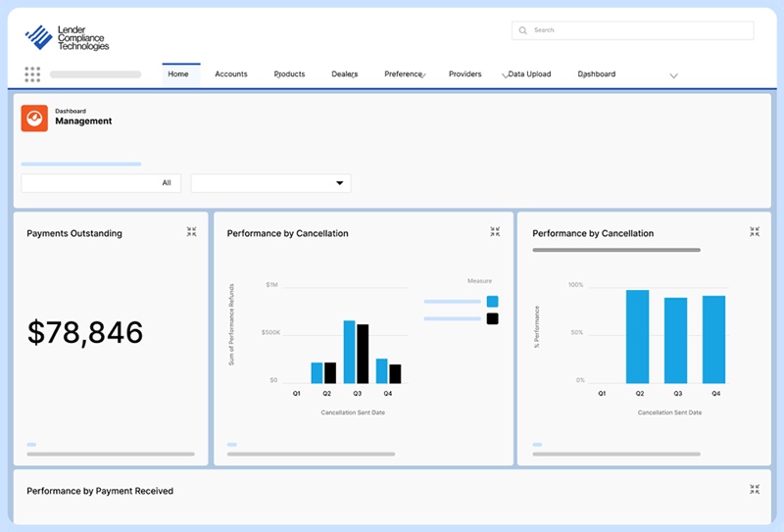
Task: Click the Q2 blue bar in refunds chart
Action: (x=317, y=373)
